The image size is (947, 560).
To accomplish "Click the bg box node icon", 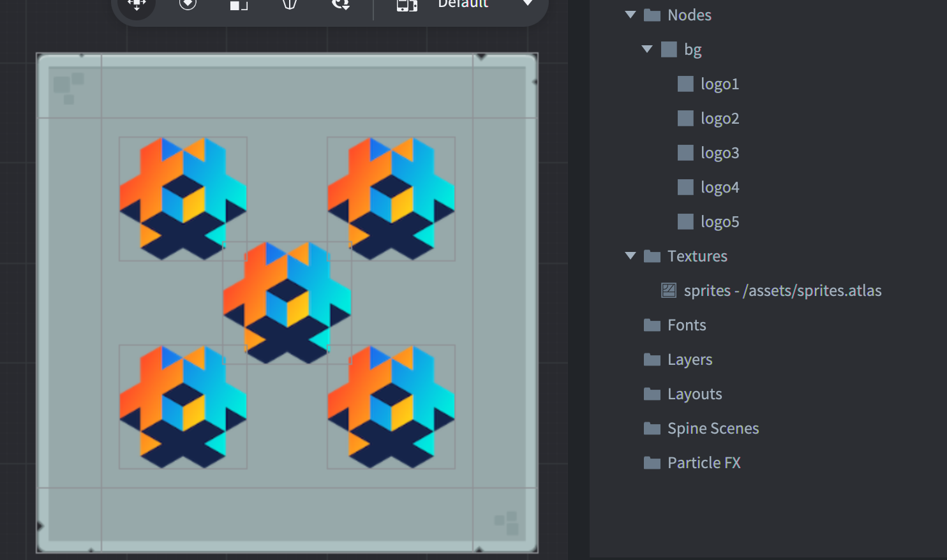I will click(x=669, y=49).
